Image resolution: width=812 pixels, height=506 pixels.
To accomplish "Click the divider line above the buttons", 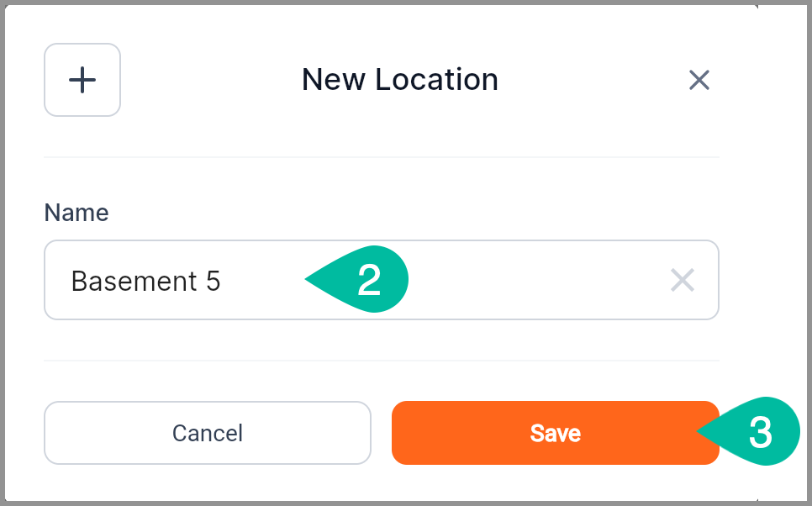I will pos(382,361).
